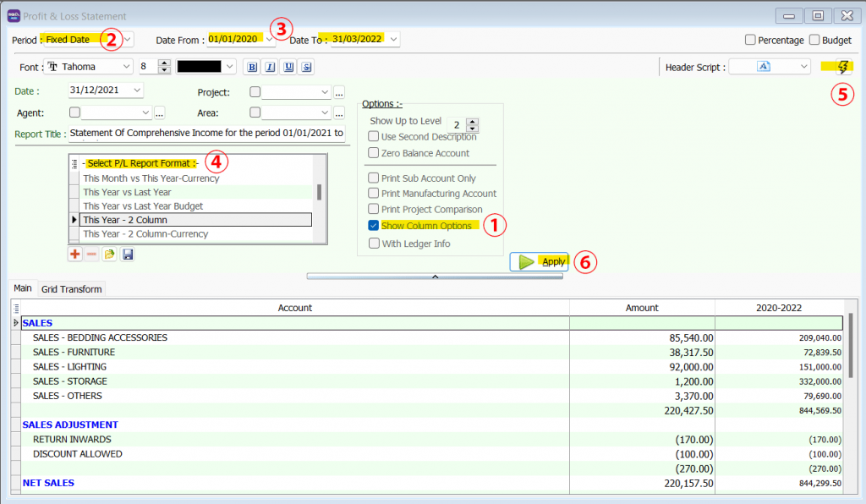Open the Area combo box dropdown
The width and height of the screenshot is (866, 504).
point(324,112)
